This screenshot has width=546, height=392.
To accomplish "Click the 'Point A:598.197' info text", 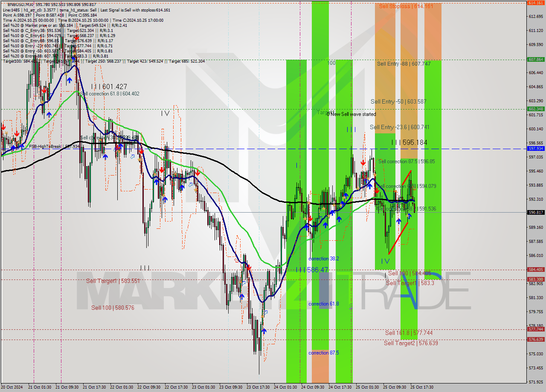I will point(17,15).
